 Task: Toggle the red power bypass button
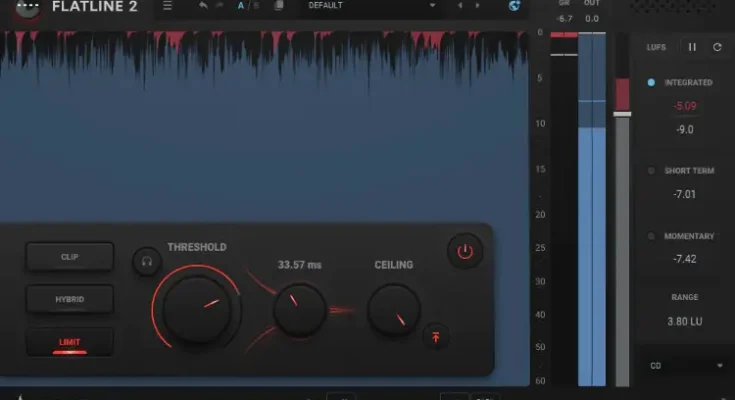[465, 252]
